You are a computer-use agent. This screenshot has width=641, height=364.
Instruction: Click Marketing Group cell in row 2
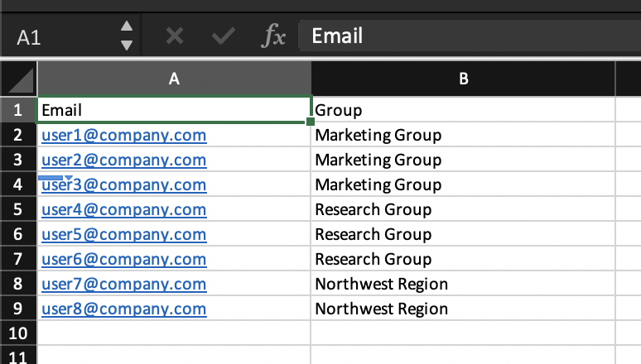click(463, 135)
